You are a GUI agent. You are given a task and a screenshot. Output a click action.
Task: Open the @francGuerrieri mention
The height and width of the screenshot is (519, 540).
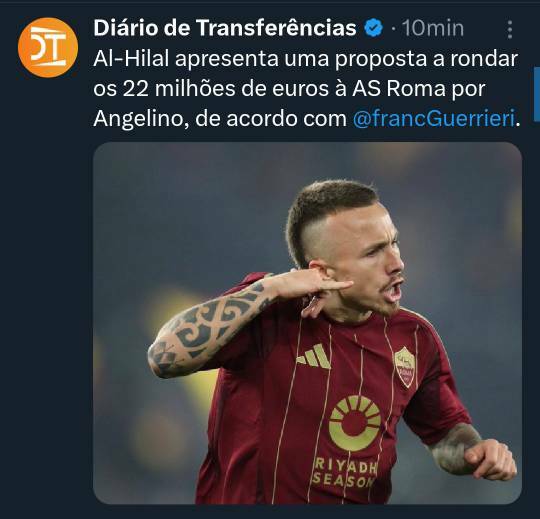pyautogui.click(x=434, y=119)
